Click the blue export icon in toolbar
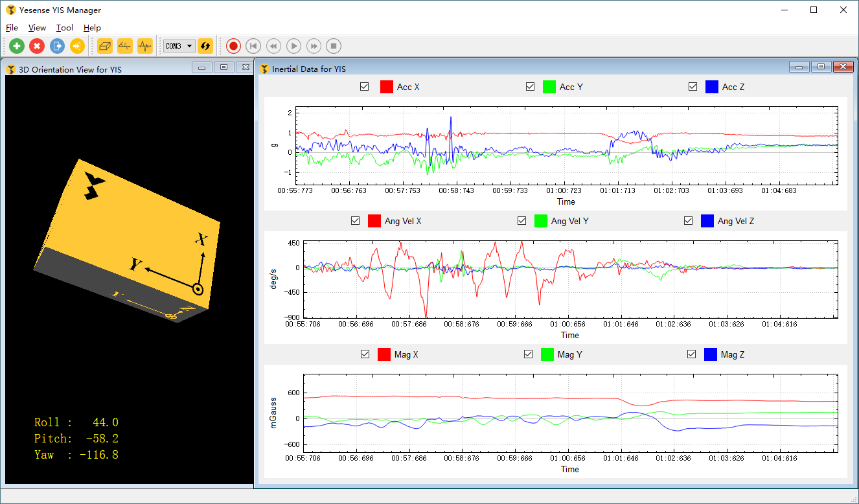Image resolution: width=859 pixels, height=504 pixels. [x=57, y=46]
